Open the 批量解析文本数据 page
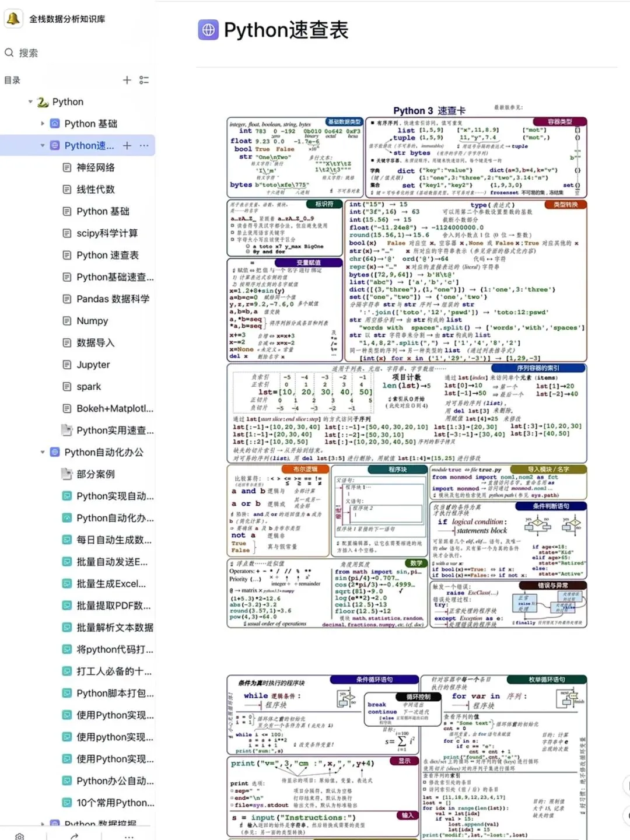Screen dimensions: 630x840 (x=115, y=628)
